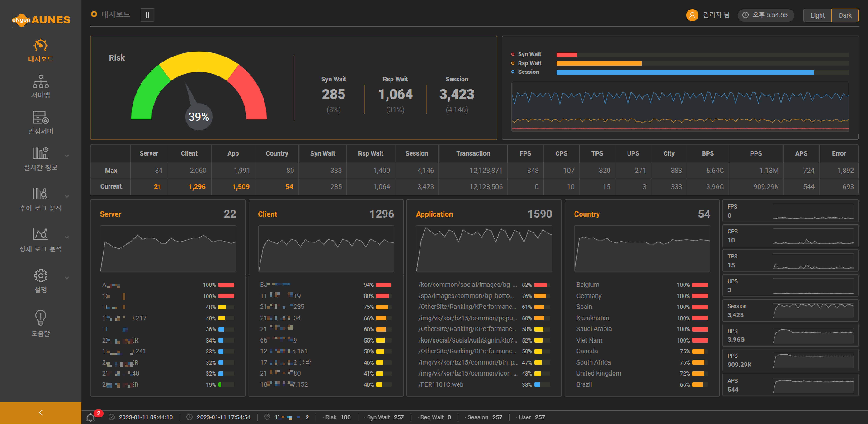Click the current Server value 21
Screen dimensions: 868x424
click(x=157, y=187)
